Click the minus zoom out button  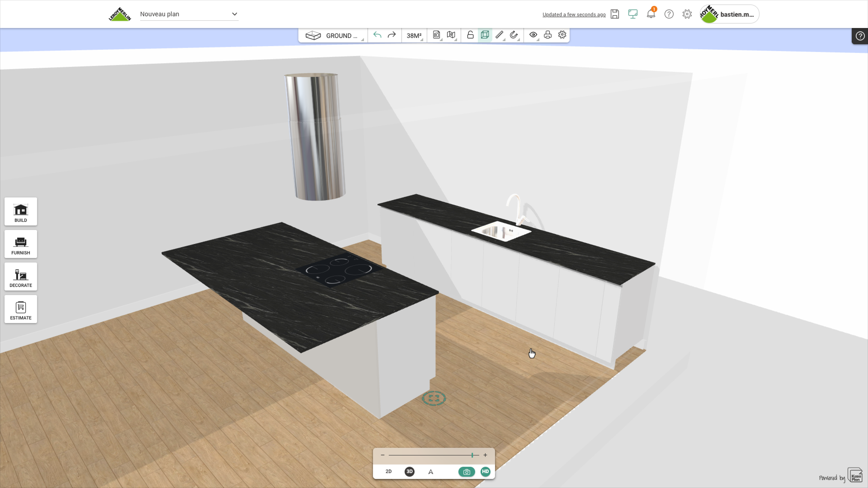point(382,455)
